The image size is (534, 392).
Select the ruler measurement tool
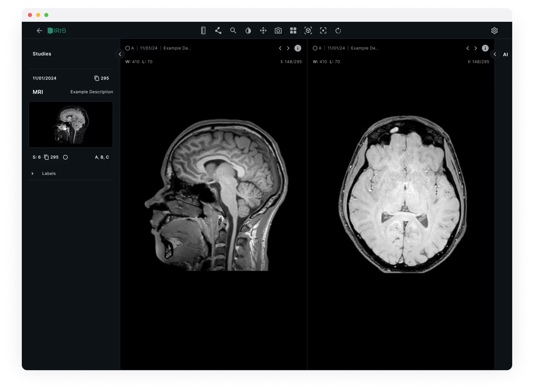tap(203, 31)
